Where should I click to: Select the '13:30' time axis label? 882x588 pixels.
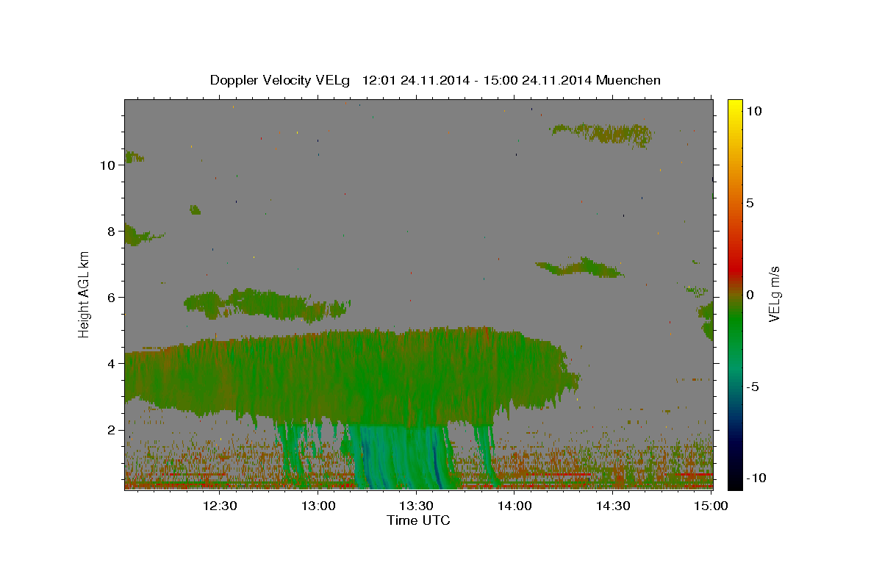pos(416,506)
